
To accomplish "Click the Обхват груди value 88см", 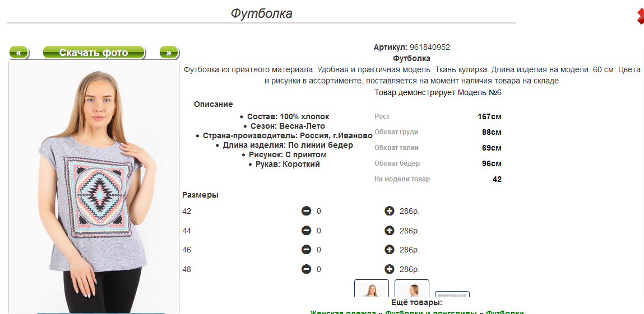I will coord(492,133).
